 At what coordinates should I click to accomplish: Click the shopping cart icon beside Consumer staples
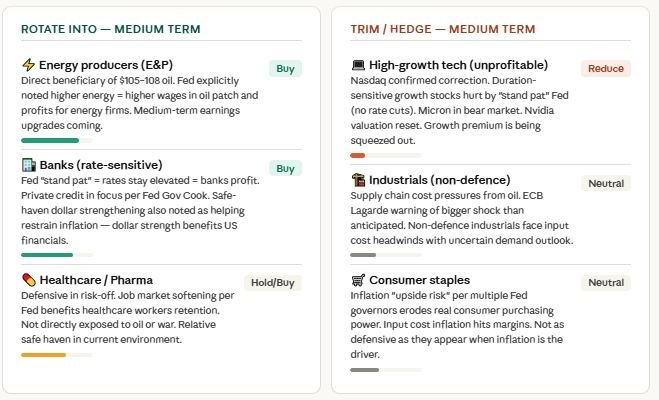click(x=358, y=280)
